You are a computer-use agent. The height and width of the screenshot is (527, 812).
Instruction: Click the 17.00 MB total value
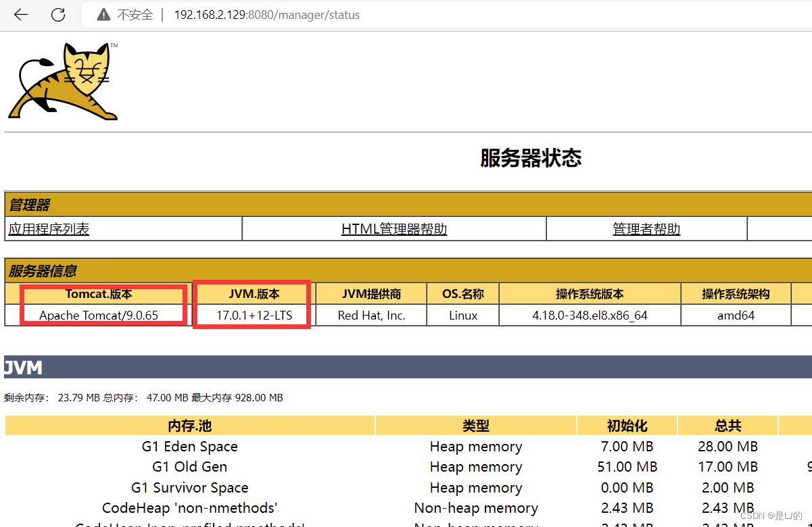(727, 467)
